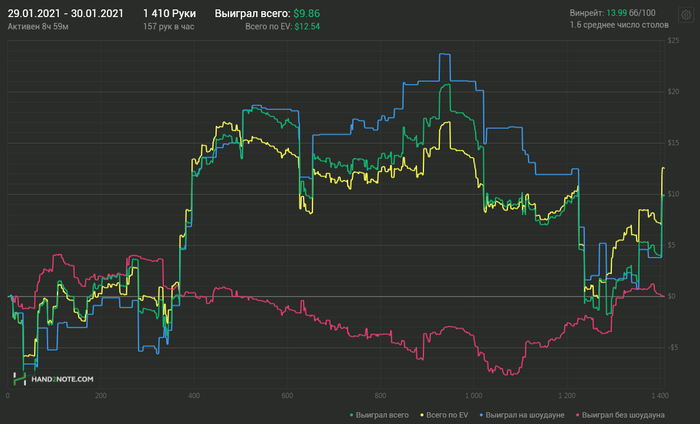Click the '600' x-axis label
Screen dimensions: 700x424
pyautogui.click(x=288, y=395)
